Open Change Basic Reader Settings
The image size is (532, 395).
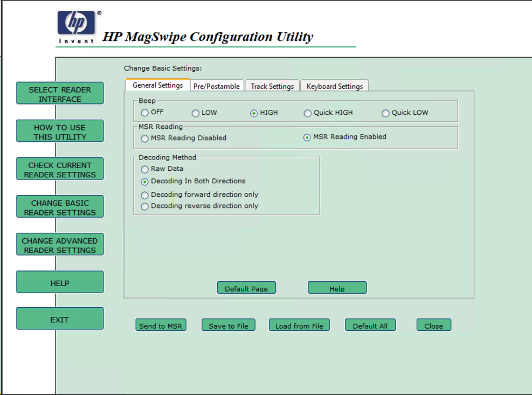60,206
